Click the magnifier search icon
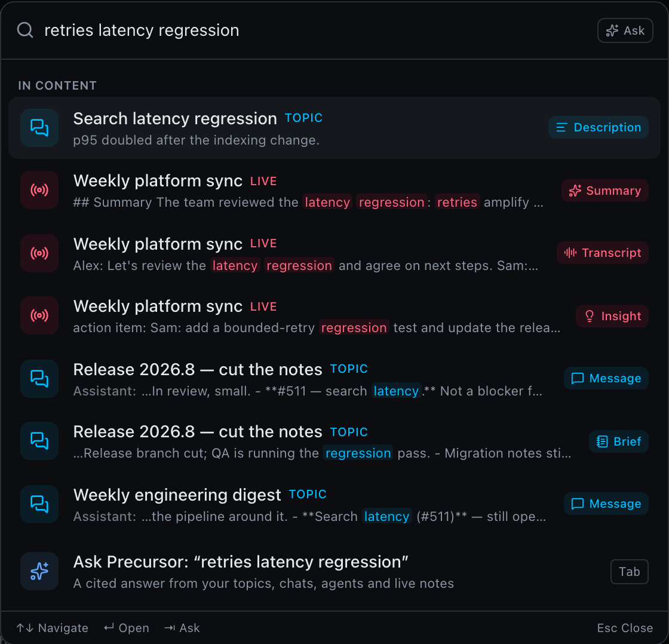Screen dimensions: 669x644 tap(25, 30)
